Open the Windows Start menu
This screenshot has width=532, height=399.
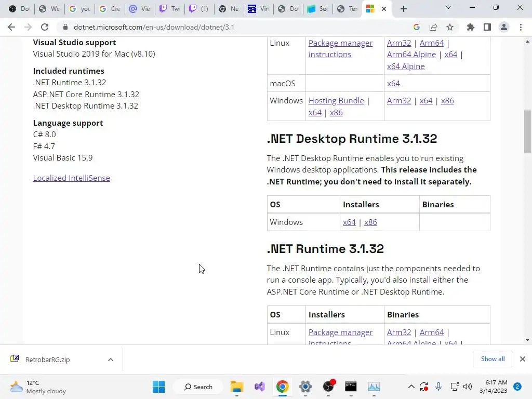[x=159, y=387]
